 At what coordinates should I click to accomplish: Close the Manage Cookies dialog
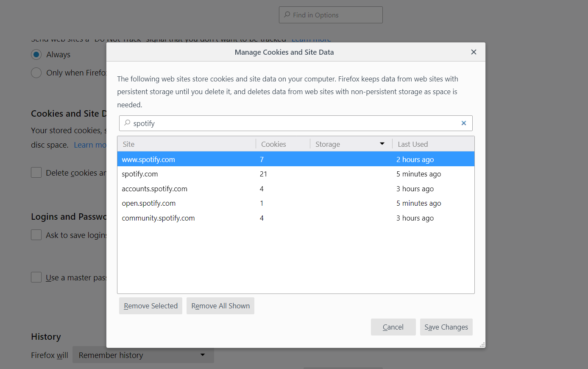click(474, 52)
